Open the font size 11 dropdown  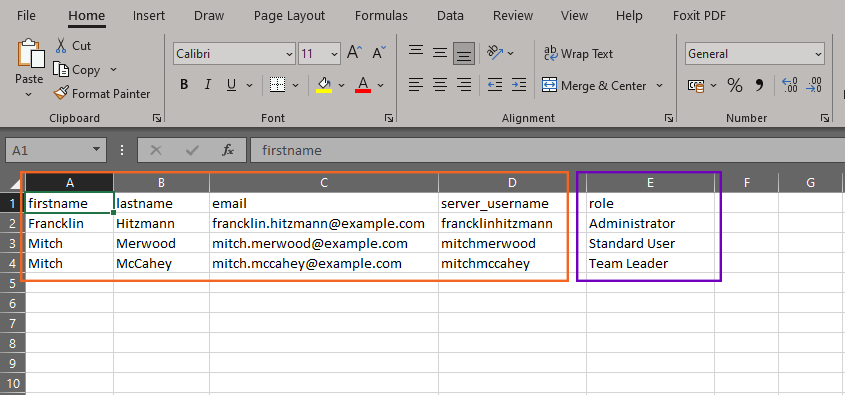334,54
